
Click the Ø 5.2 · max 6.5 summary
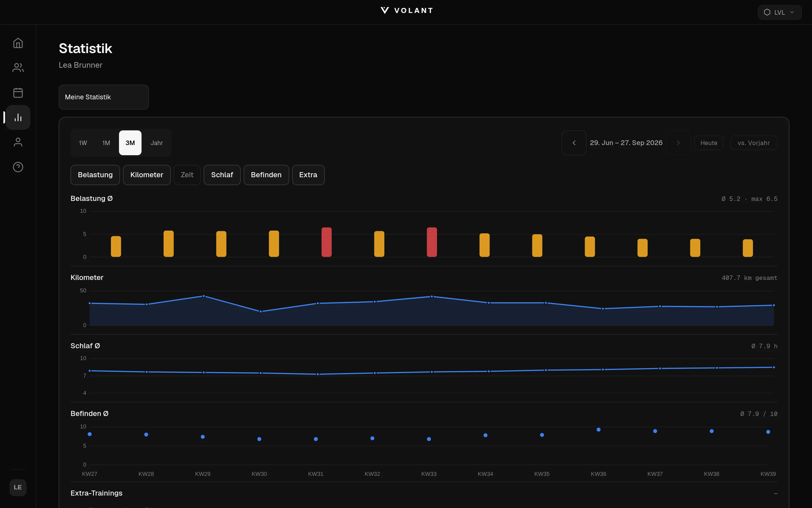pyautogui.click(x=749, y=199)
